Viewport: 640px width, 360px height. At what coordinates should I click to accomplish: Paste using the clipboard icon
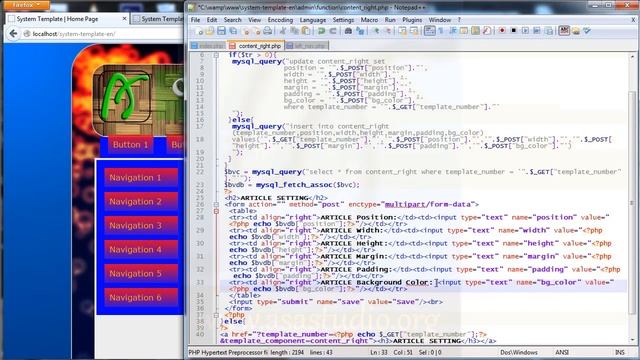pyautogui.click(x=305, y=31)
